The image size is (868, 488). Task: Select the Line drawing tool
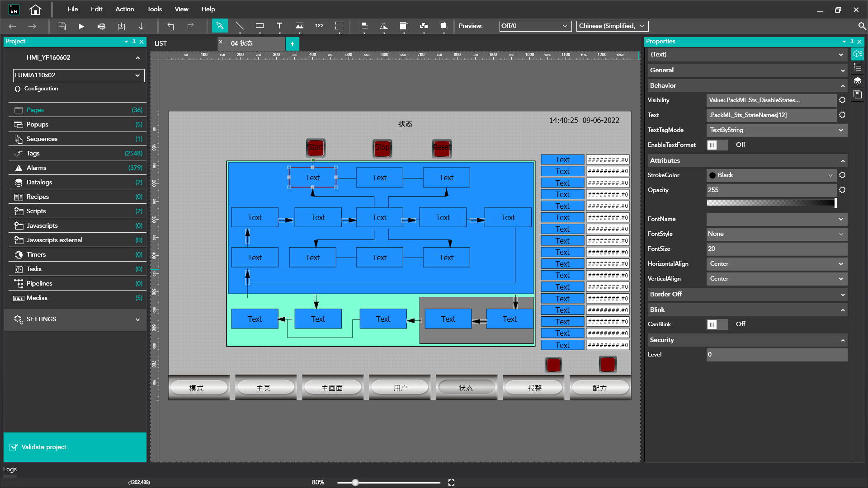pyautogui.click(x=240, y=26)
